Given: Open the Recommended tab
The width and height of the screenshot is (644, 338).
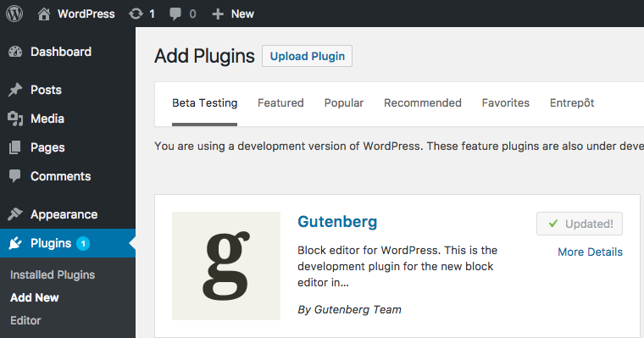Looking at the screenshot, I should click(x=423, y=103).
